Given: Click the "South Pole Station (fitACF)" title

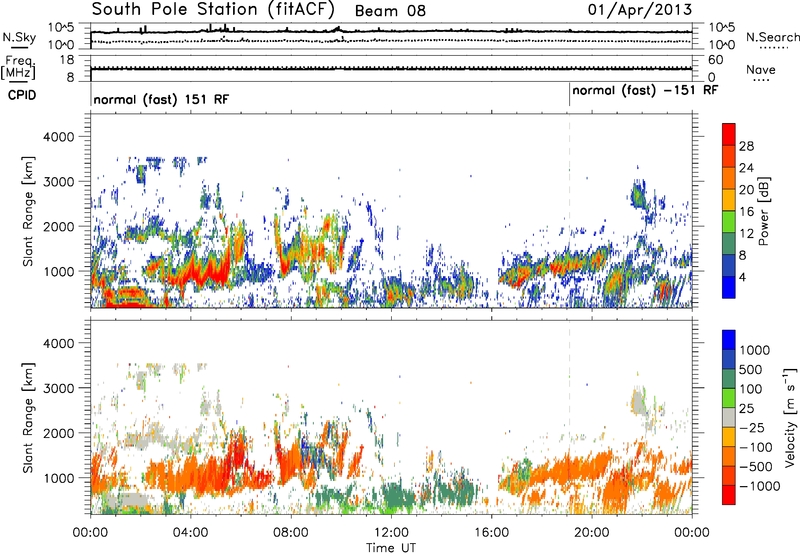Looking at the screenshot, I should click(213, 9).
